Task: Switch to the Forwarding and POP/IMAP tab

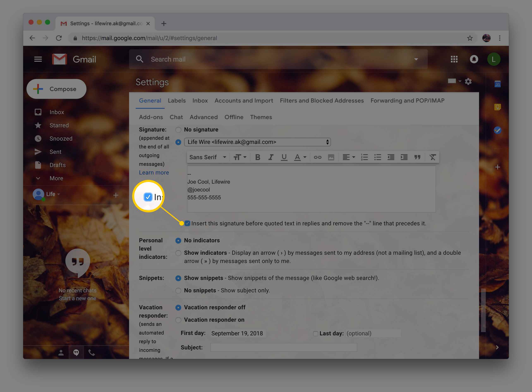Action: click(407, 100)
